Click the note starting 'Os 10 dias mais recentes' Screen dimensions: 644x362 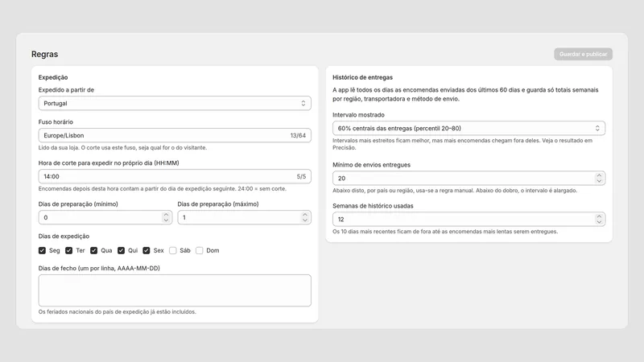(445, 232)
